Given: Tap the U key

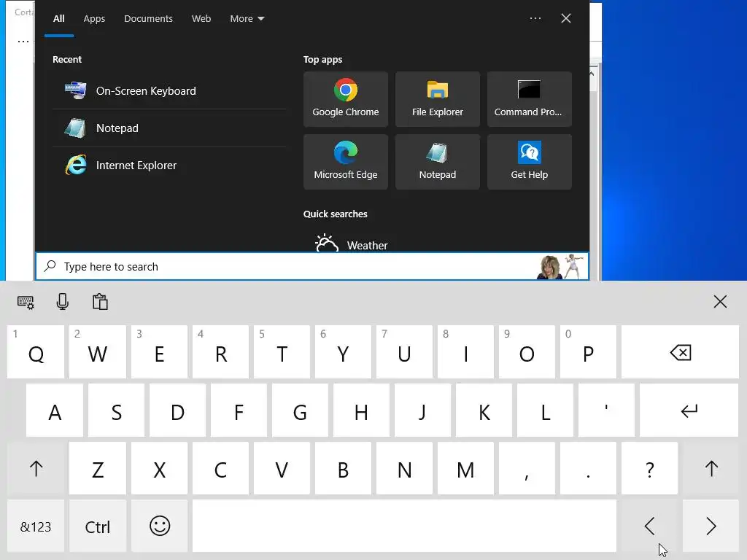Looking at the screenshot, I should point(404,352).
